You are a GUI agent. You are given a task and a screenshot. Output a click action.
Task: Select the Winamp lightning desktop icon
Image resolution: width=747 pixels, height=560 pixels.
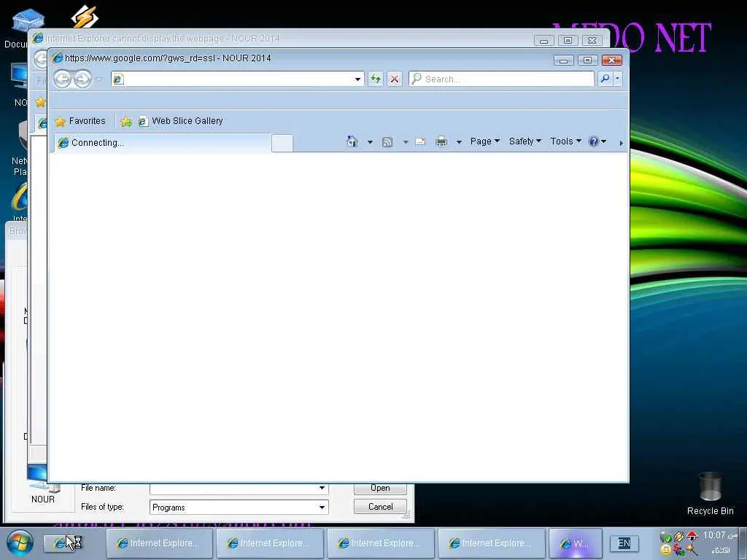(x=85, y=17)
